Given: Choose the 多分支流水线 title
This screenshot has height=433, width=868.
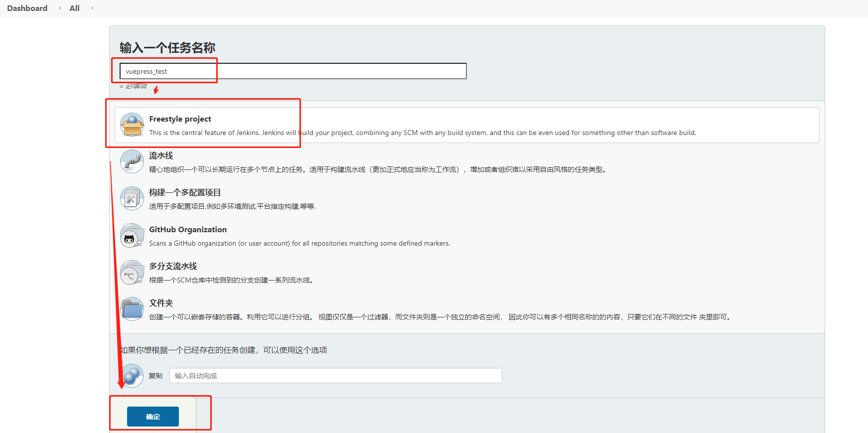Looking at the screenshot, I should tap(173, 267).
